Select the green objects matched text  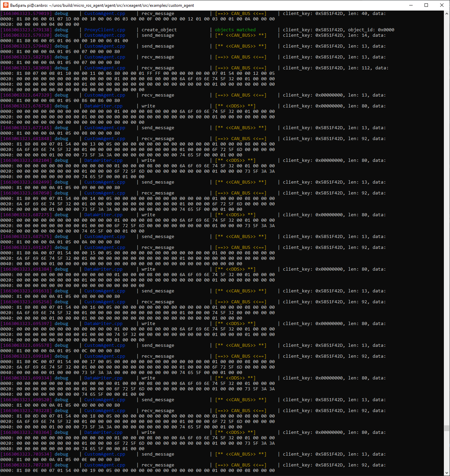coord(235,30)
